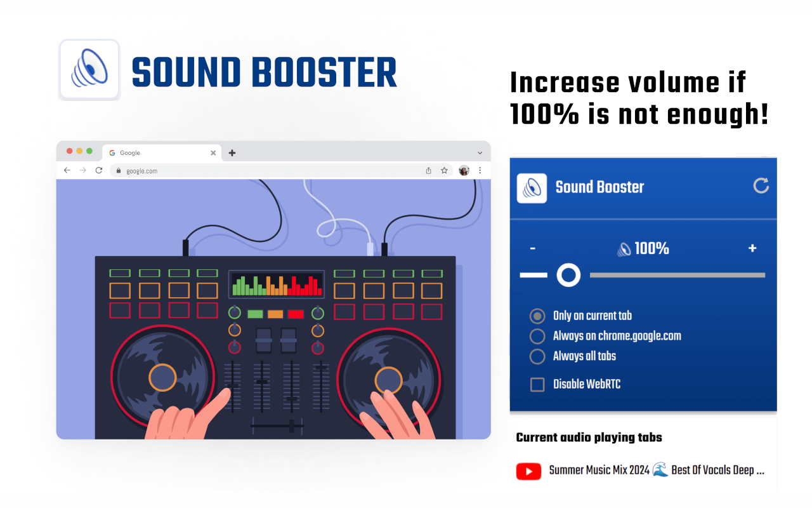The width and height of the screenshot is (812, 508).
Task: Open the three-dot browser menu
Action: pyautogui.click(x=480, y=170)
